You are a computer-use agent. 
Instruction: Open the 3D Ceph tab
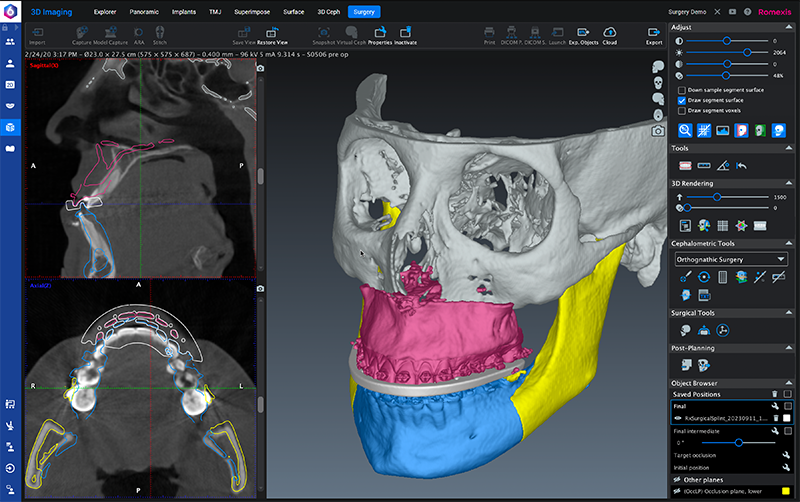point(329,12)
